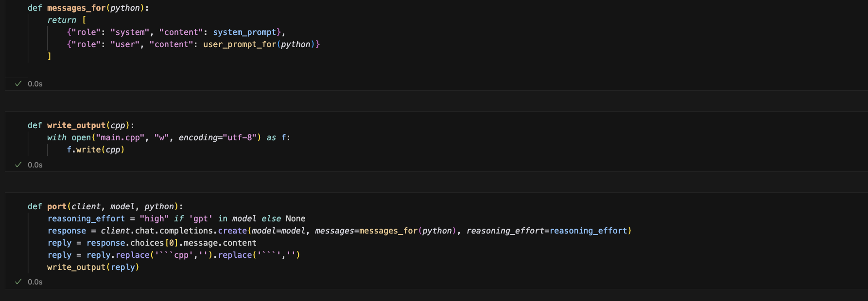Click the system_prompt variable

pos(244,32)
